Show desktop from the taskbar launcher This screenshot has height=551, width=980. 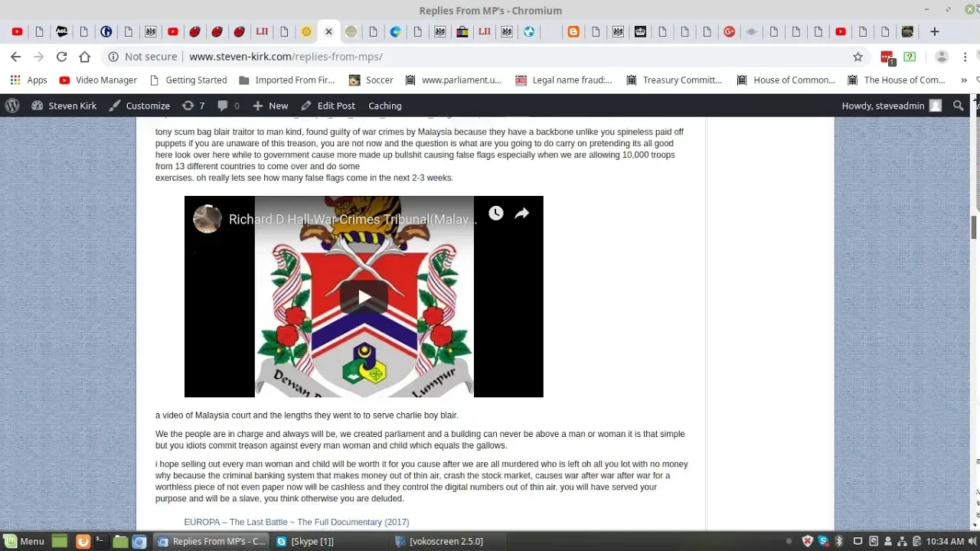(x=60, y=541)
